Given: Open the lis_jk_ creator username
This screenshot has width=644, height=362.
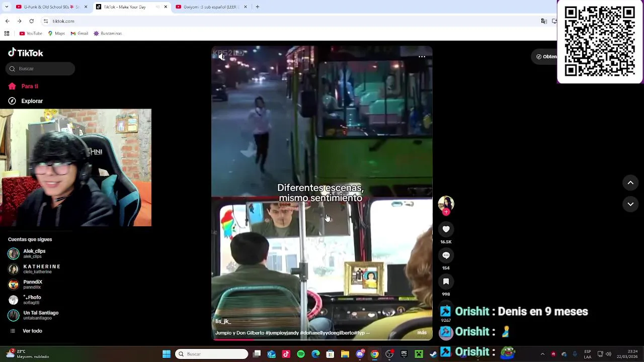Looking at the screenshot, I should pos(223,322).
